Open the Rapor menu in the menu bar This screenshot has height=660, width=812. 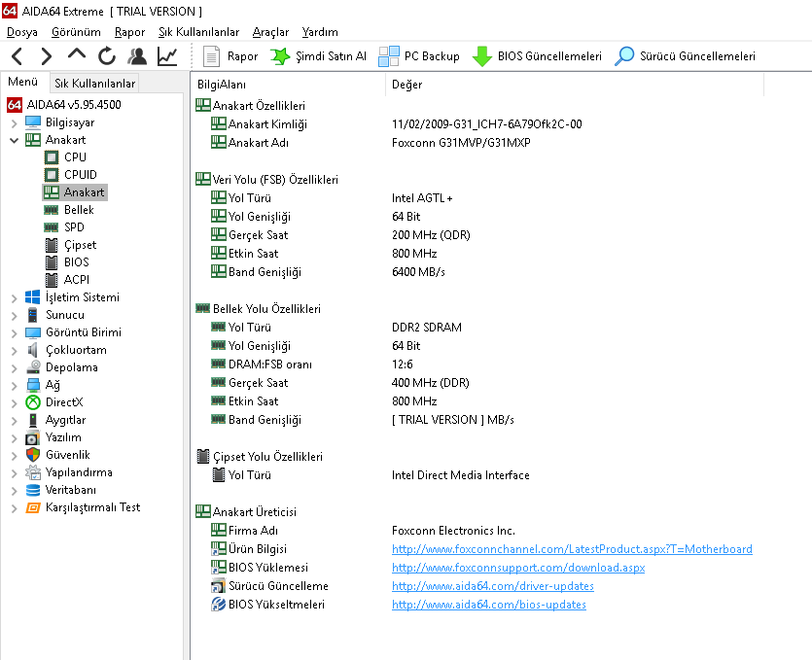(x=129, y=32)
